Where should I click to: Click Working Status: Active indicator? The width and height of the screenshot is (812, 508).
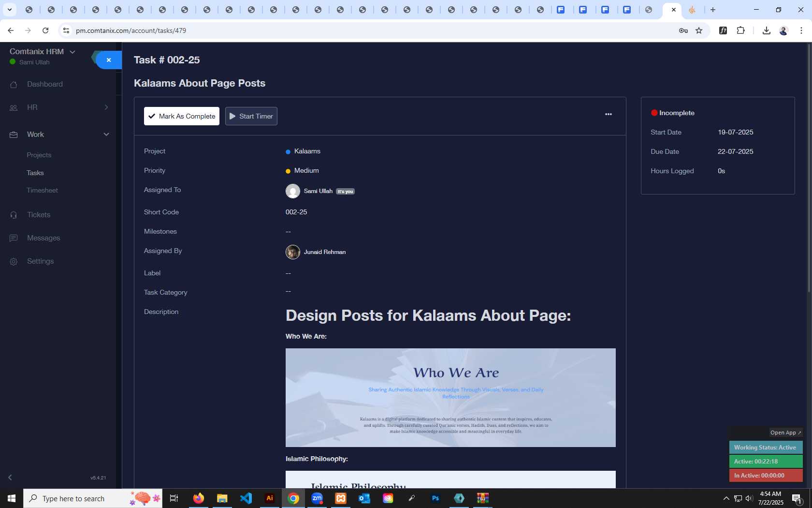click(x=766, y=448)
